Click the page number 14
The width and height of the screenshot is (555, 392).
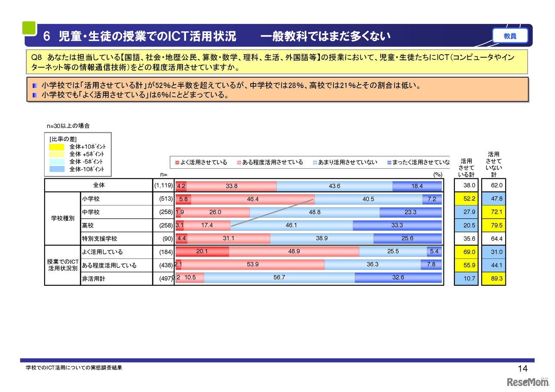pyautogui.click(x=523, y=368)
